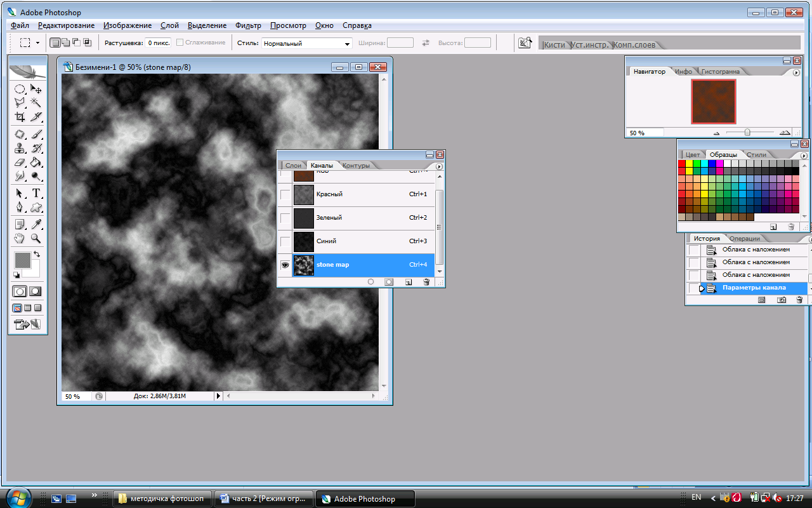Open the Кисти palette well tab
The image size is (812, 508).
(554, 45)
